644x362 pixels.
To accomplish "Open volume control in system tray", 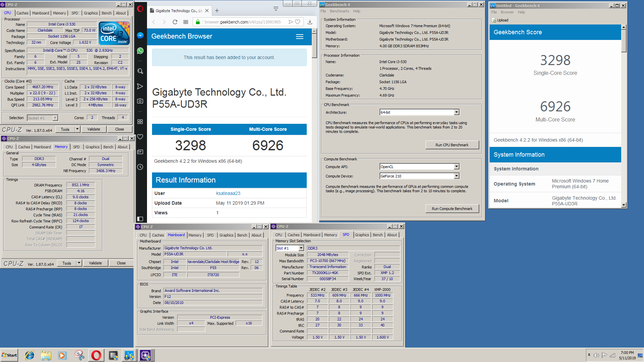I will click(596, 355).
